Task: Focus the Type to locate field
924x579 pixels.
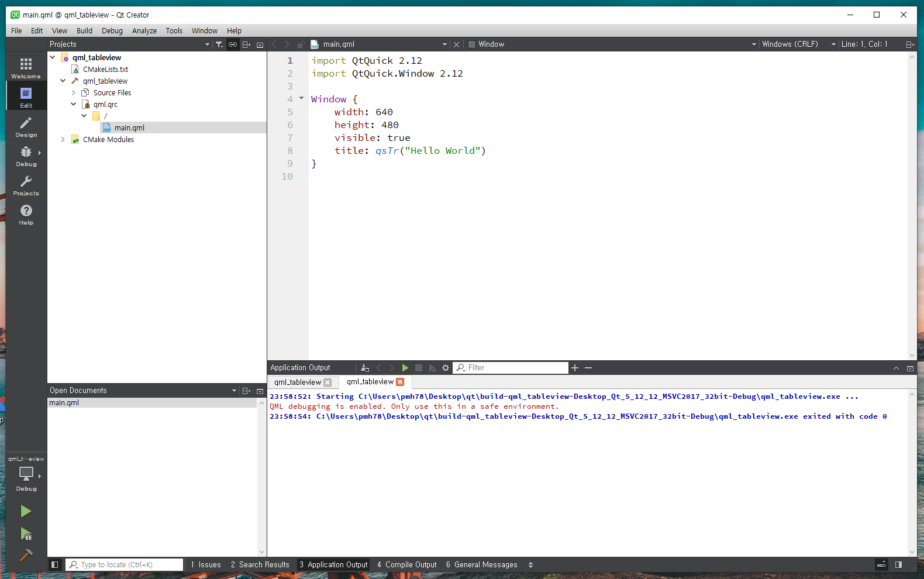Action: click(124, 564)
